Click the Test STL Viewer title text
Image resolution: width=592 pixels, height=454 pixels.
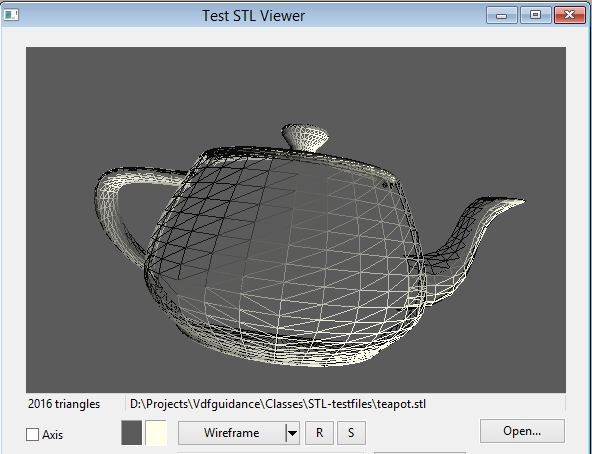pyautogui.click(x=253, y=16)
